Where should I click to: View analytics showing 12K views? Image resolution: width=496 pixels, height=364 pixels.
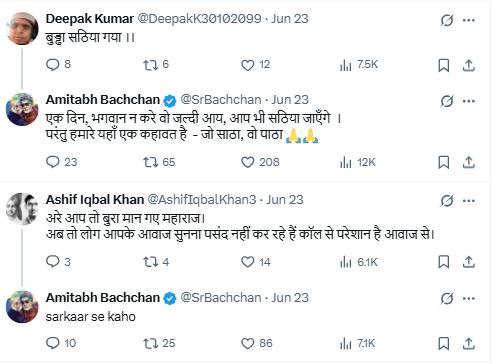coord(358,162)
